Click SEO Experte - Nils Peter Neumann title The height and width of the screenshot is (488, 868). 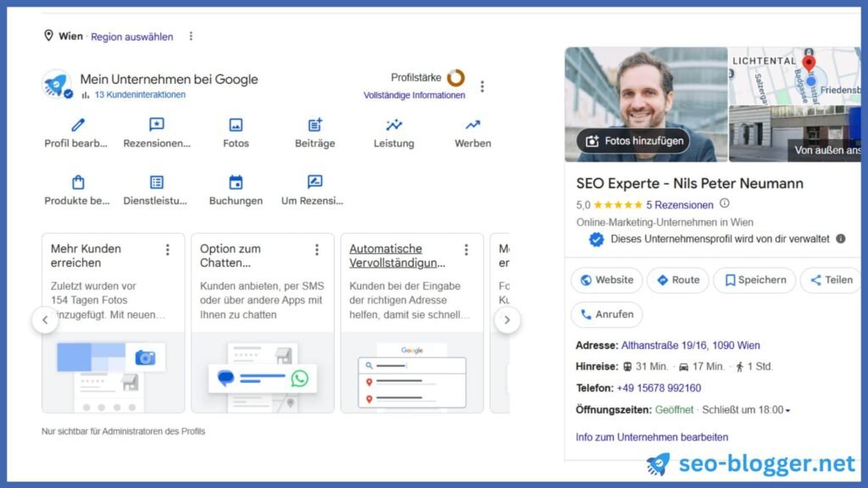click(690, 183)
